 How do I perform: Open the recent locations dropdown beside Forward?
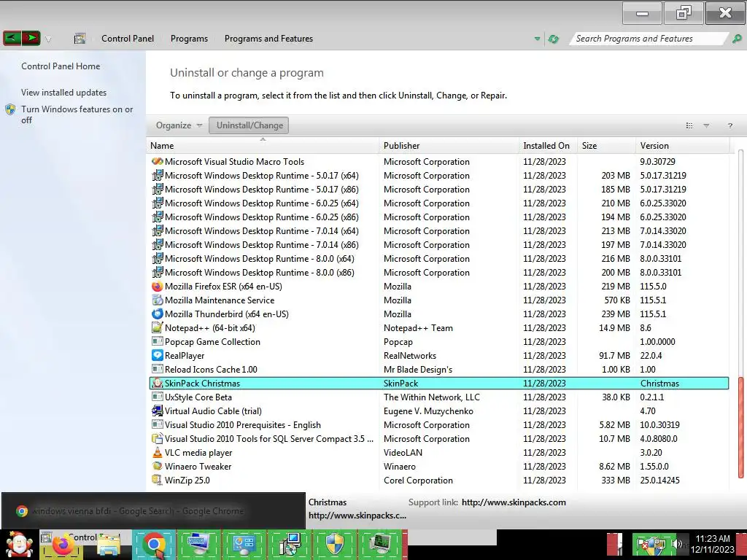[48, 39]
